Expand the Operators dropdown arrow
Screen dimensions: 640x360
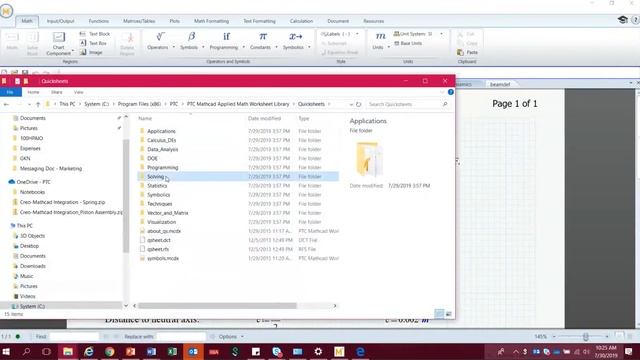[173, 47]
